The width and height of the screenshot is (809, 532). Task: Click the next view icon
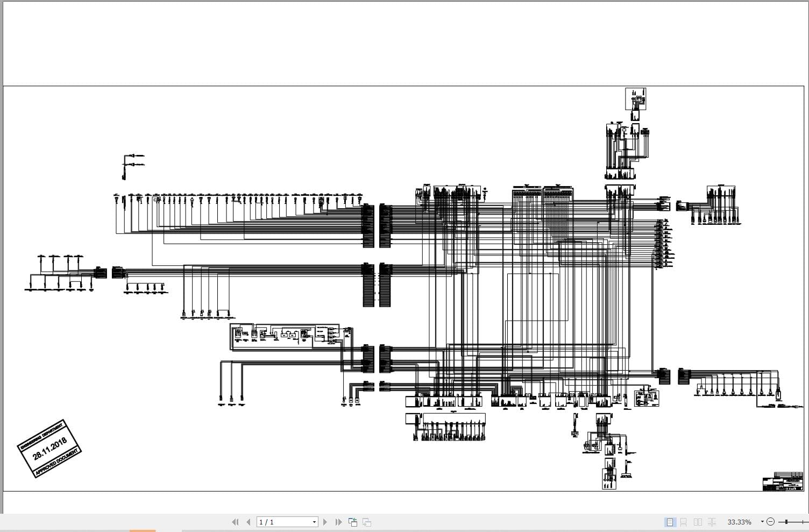[367, 522]
